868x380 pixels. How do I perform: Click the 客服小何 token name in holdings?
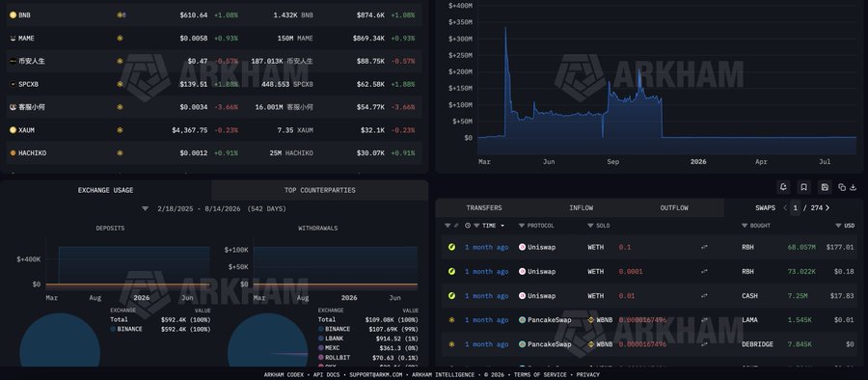click(32, 107)
